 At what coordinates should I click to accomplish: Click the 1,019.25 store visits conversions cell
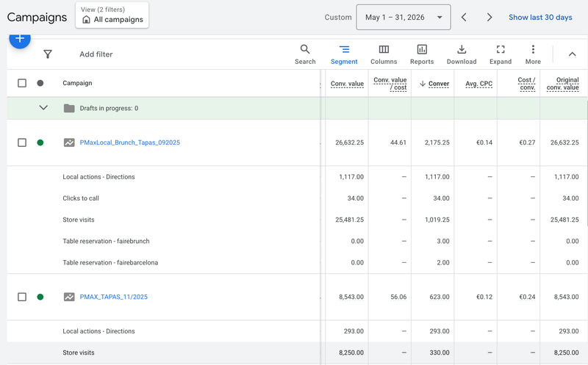pyautogui.click(x=437, y=220)
